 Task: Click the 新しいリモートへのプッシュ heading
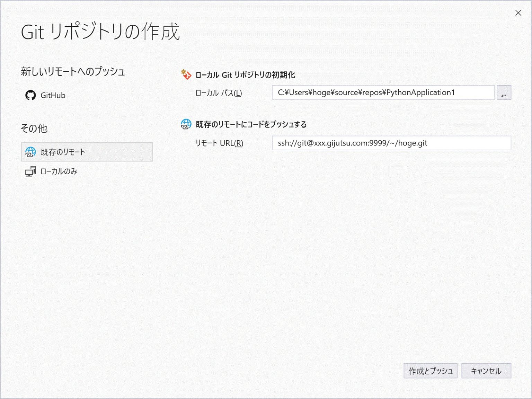click(x=73, y=72)
